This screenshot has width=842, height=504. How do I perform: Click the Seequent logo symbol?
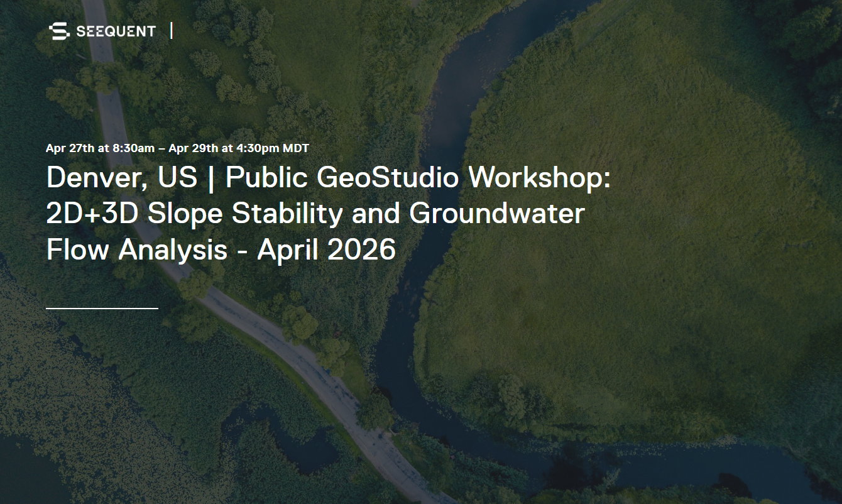tap(60, 31)
